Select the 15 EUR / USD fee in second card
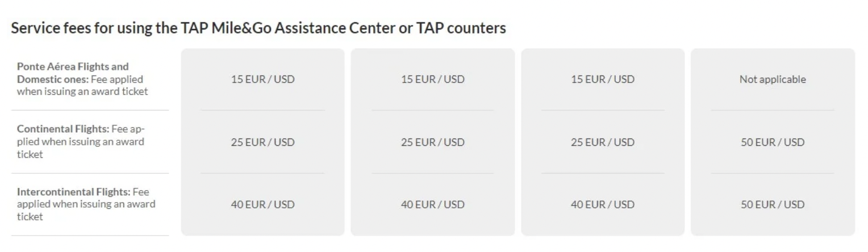The width and height of the screenshot is (868, 252). pos(432,79)
